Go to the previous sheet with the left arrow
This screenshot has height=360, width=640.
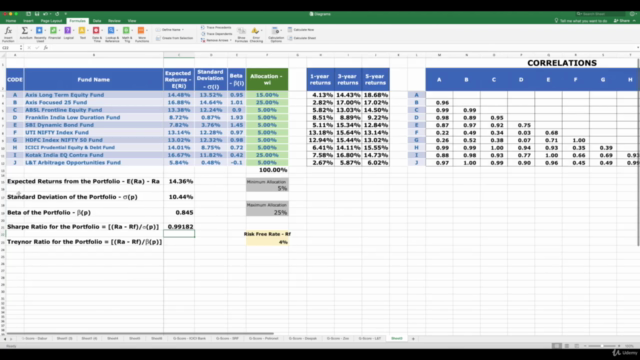(x=5, y=339)
